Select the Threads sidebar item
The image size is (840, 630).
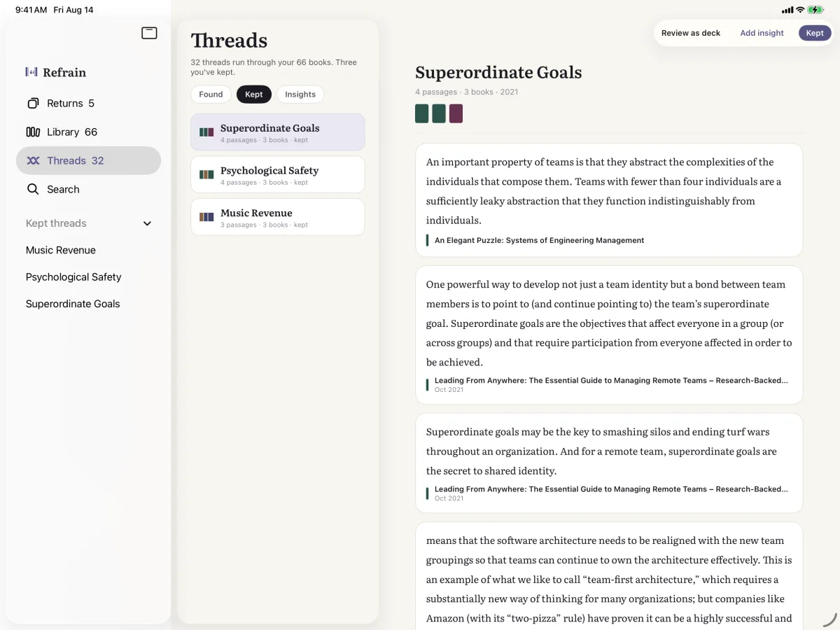point(88,160)
